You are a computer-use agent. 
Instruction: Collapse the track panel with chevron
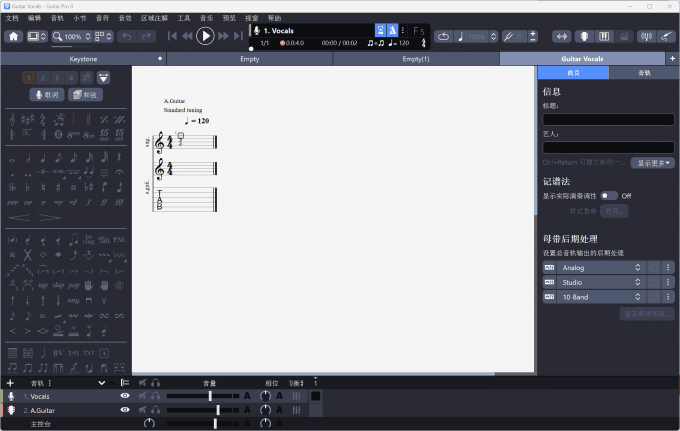[x=101, y=383]
